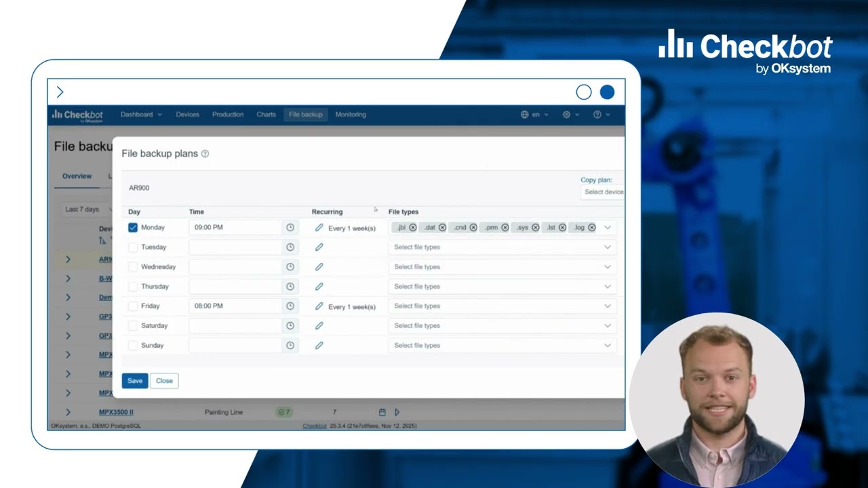Tick the Sunday checkbox
The width and height of the screenshot is (868, 488).
click(x=133, y=346)
